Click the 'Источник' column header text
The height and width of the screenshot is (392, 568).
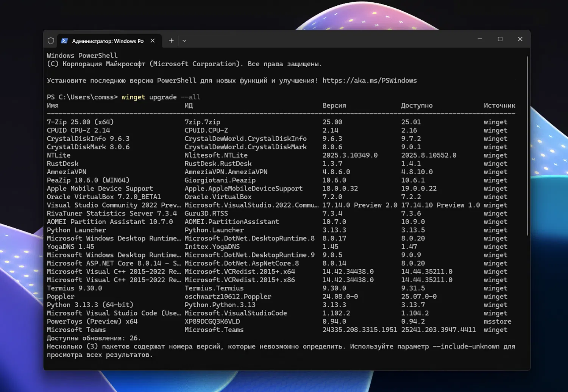[499, 105]
